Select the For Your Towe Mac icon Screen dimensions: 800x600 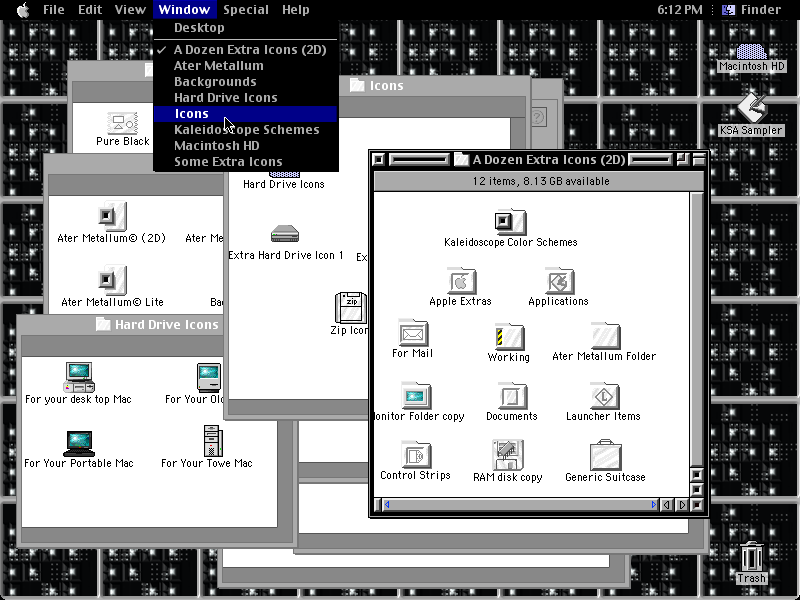(212, 441)
